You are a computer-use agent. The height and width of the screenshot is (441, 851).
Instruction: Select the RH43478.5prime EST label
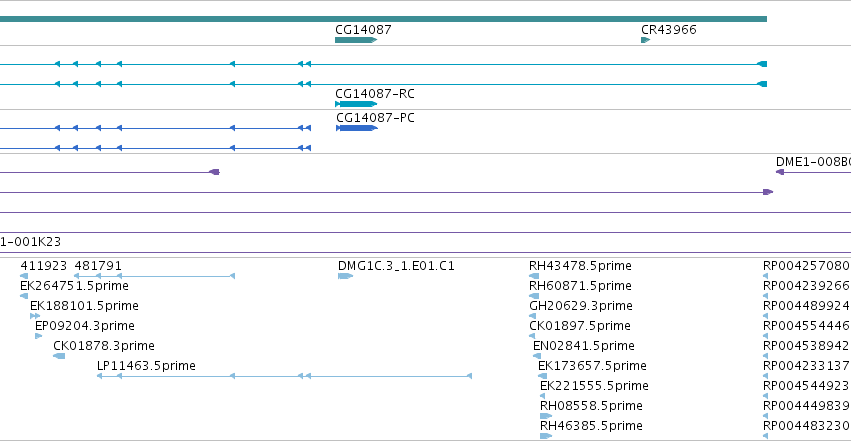[580, 266]
